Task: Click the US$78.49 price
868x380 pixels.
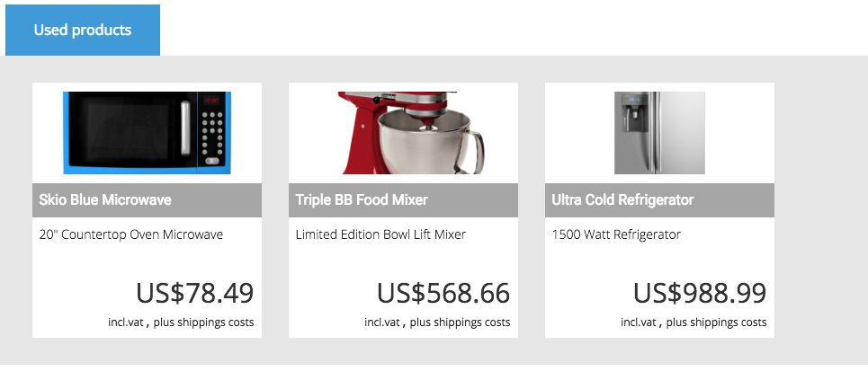Action: pyautogui.click(x=195, y=293)
